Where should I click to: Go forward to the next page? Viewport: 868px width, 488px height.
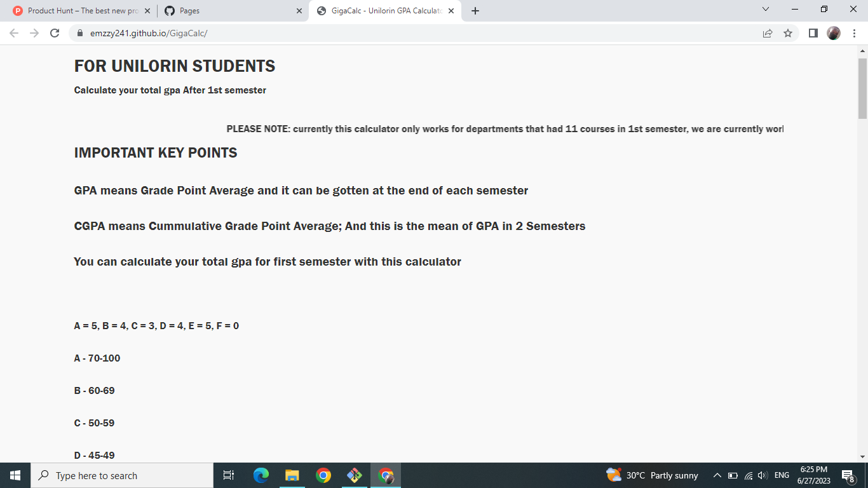34,33
